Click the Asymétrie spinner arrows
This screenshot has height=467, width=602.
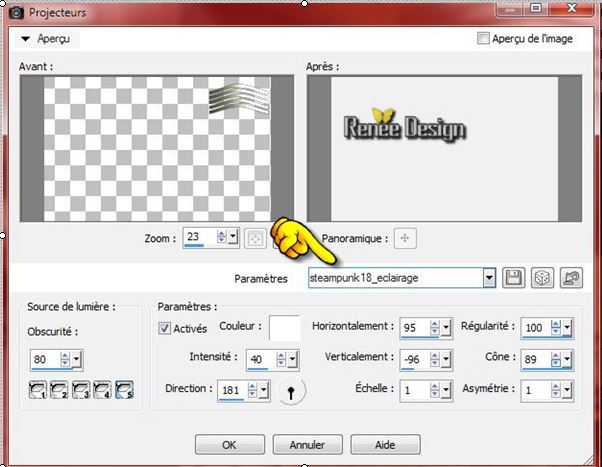(x=556, y=391)
